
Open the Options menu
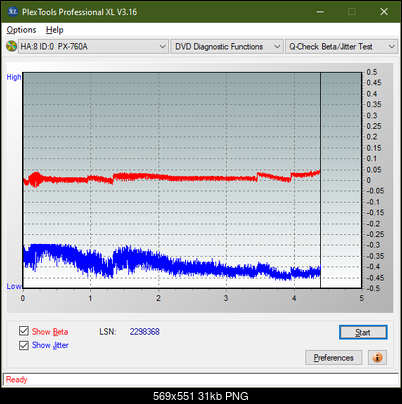21,30
